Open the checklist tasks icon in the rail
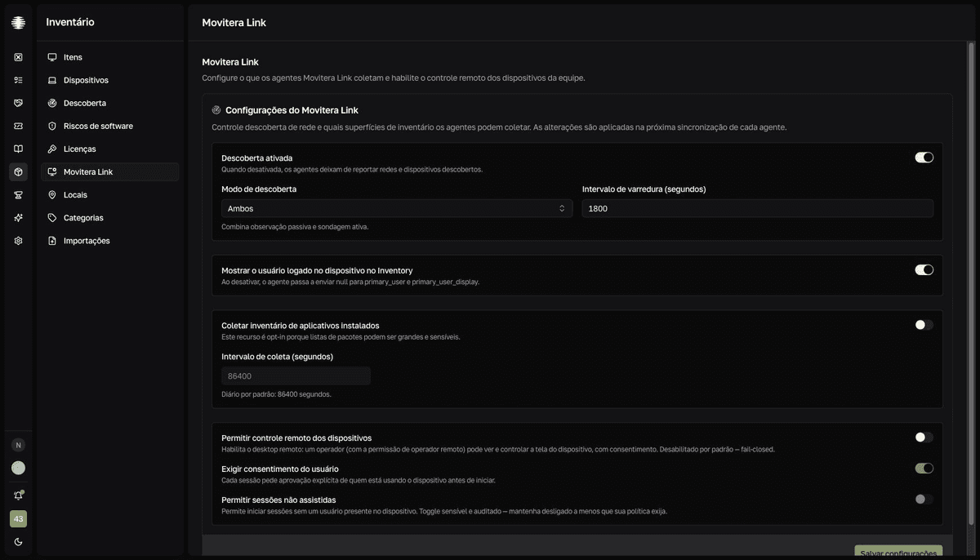Viewport: 980px width, 560px height. [x=18, y=80]
